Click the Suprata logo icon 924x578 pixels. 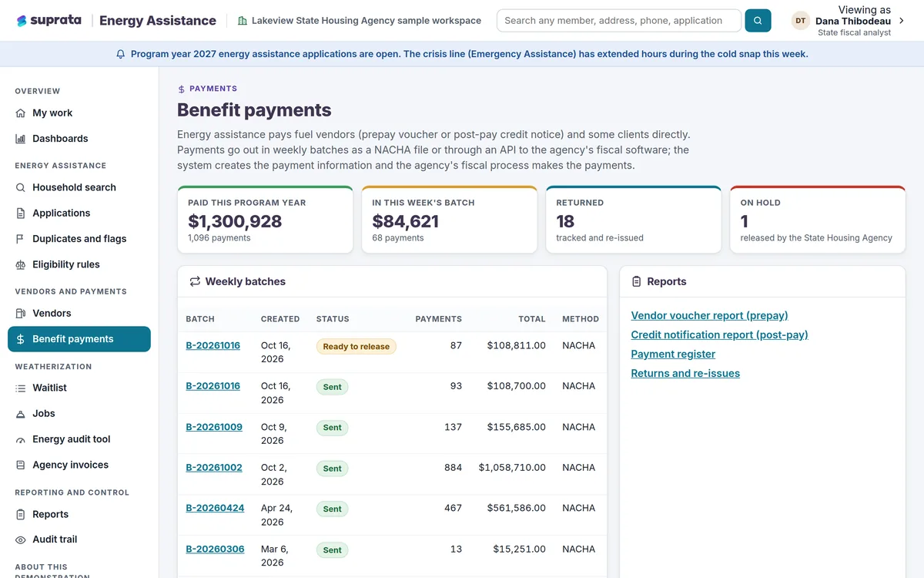coord(22,21)
